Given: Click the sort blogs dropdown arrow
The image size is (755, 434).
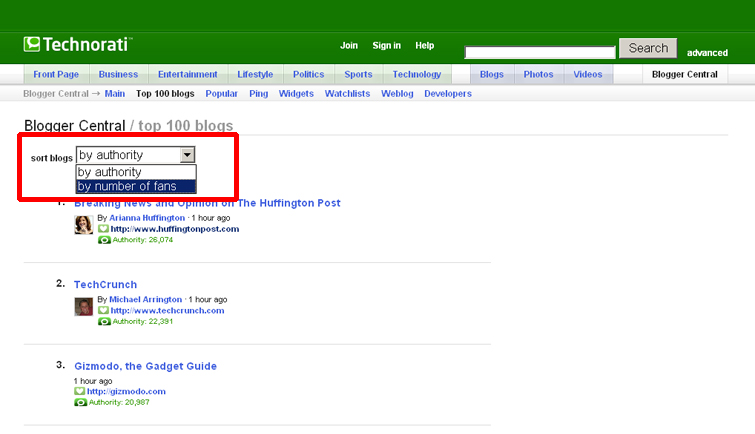Looking at the screenshot, I should [187, 155].
